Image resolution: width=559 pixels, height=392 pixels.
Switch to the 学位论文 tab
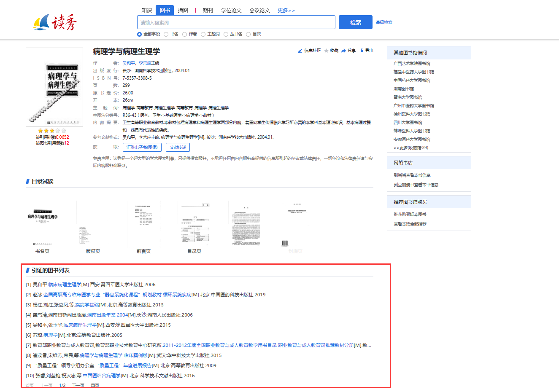coord(231,11)
